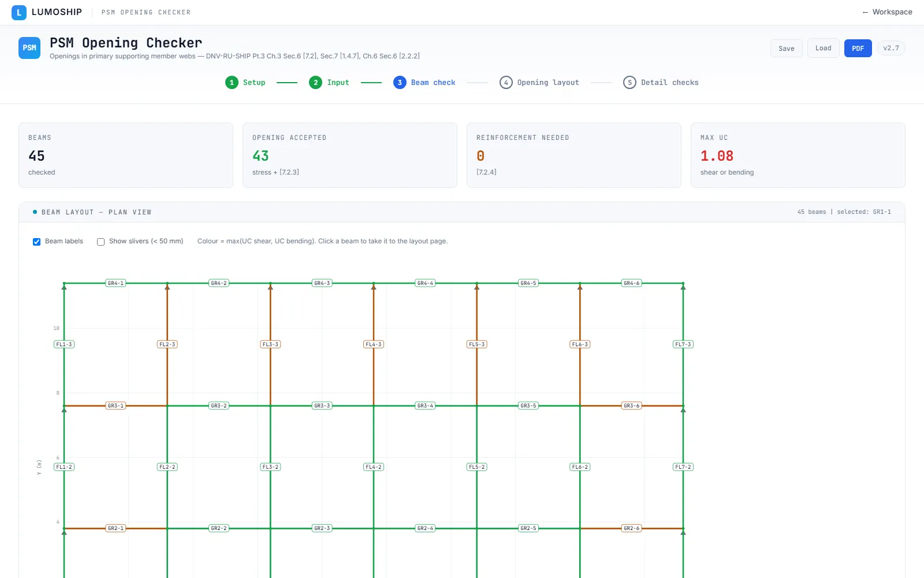Load a saved project file
This screenshot has height=578, width=924.
pyautogui.click(x=823, y=48)
